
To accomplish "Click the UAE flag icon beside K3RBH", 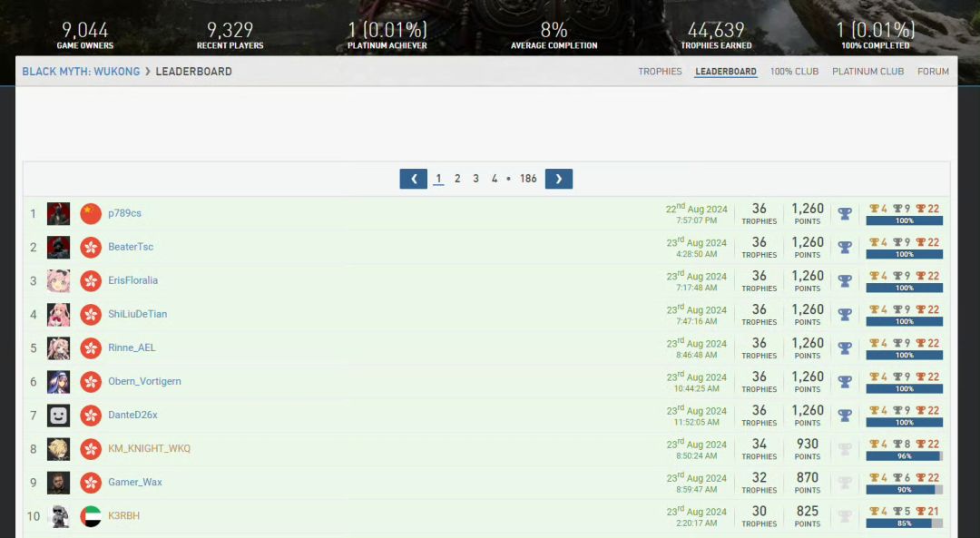I will pos(91,516).
